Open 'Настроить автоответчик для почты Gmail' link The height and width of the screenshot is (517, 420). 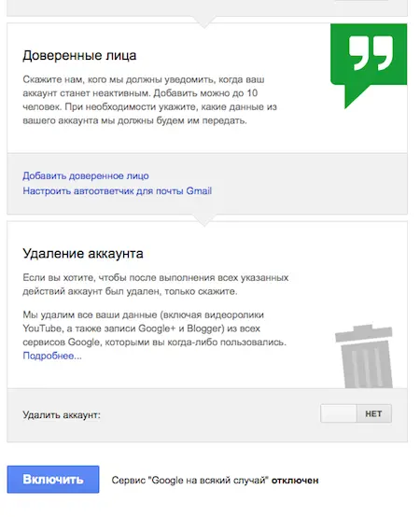[x=117, y=191]
